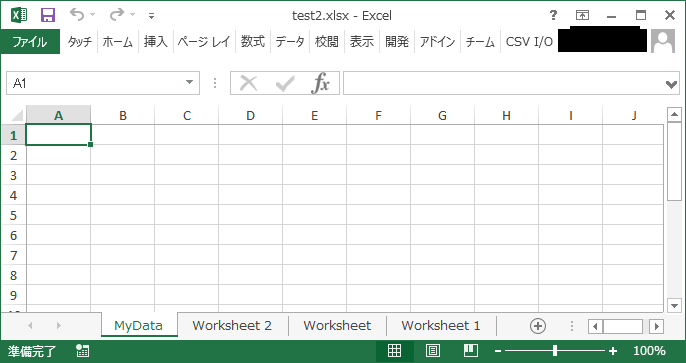Switch to Worksheet 2 sheet tab
Image resolution: width=686 pixels, height=363 pixels.
point(232,326)
